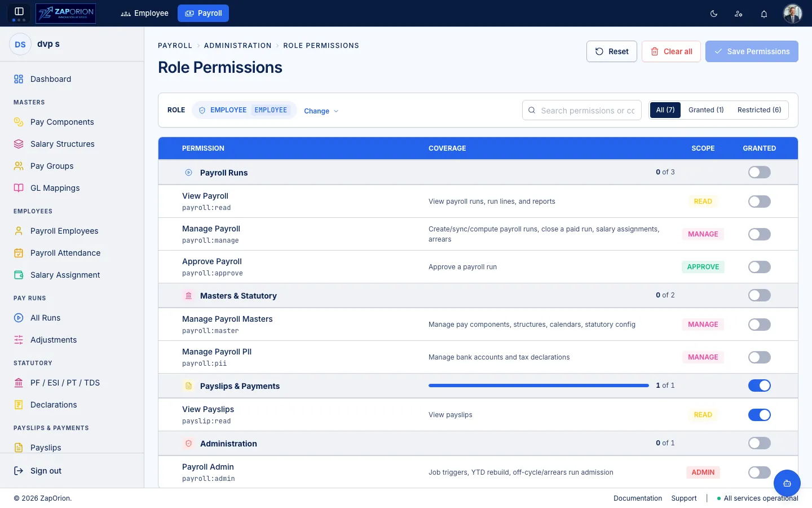Click the DS user initials badge
Viewport: 812px width, 508px height.
coord(20,44)
